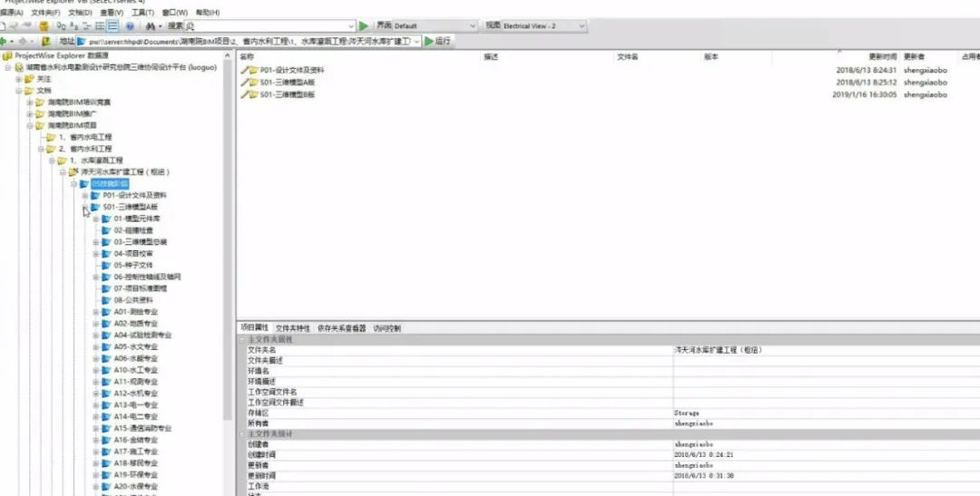Expand the A10-水工专业 tree node

tap(96, 370)
